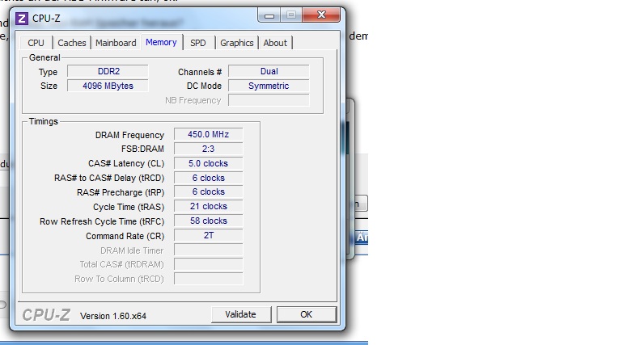Minimize the CPU-Z window
The image size is (644, 345).
coord(269,15)
